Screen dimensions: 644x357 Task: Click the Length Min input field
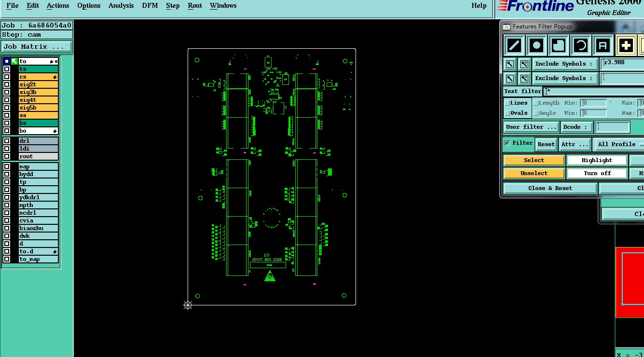pos(593,103)
